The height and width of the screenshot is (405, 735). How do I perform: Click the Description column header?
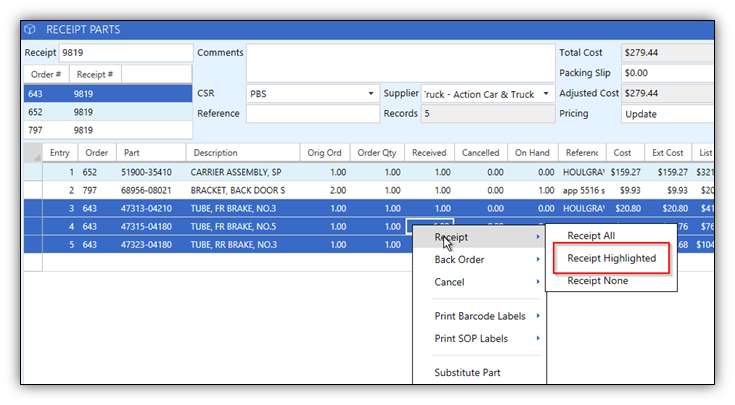coord(242,153)
